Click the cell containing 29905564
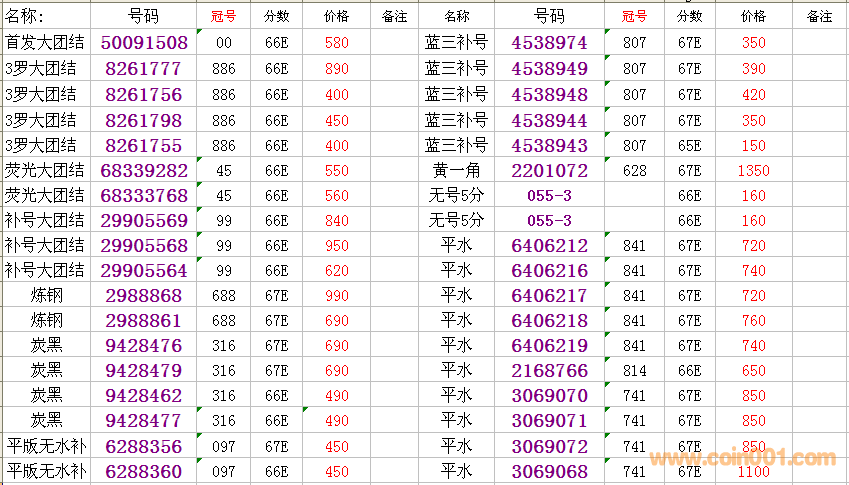The image size is (849, 485). coord(144,271)
